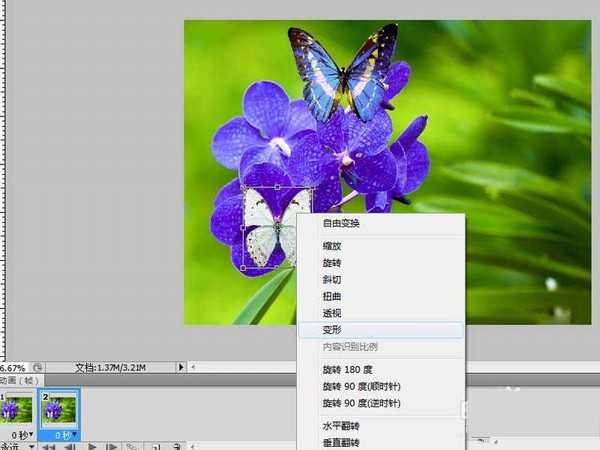Click the top-left transform handle on the white butterfly
The width and height of the screenshot is (600, 450).
point(245,189)
